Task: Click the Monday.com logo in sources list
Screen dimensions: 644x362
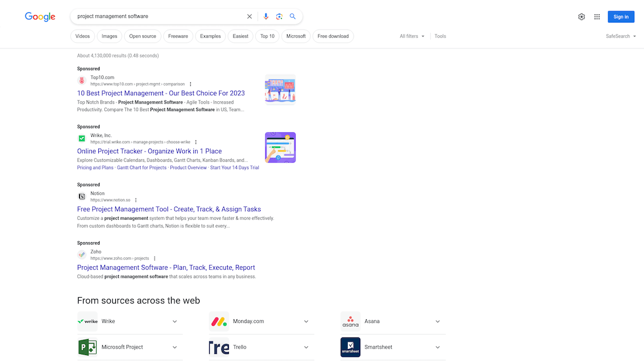Action: coord(219,322)
